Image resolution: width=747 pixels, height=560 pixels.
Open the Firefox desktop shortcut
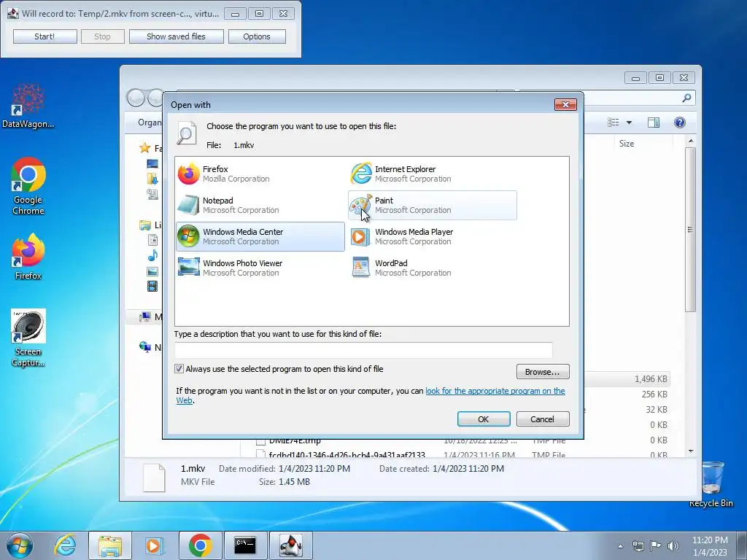click(x=28, y=257)
